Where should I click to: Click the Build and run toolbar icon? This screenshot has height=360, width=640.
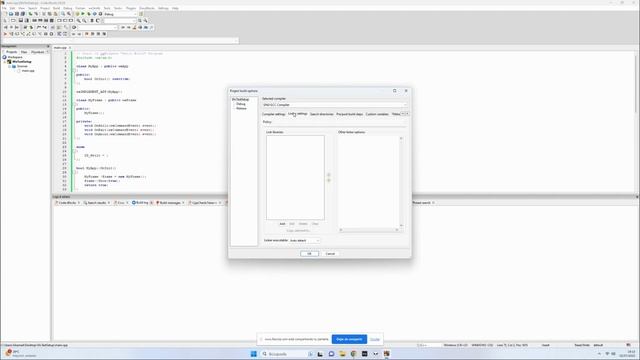coord(89,14)
